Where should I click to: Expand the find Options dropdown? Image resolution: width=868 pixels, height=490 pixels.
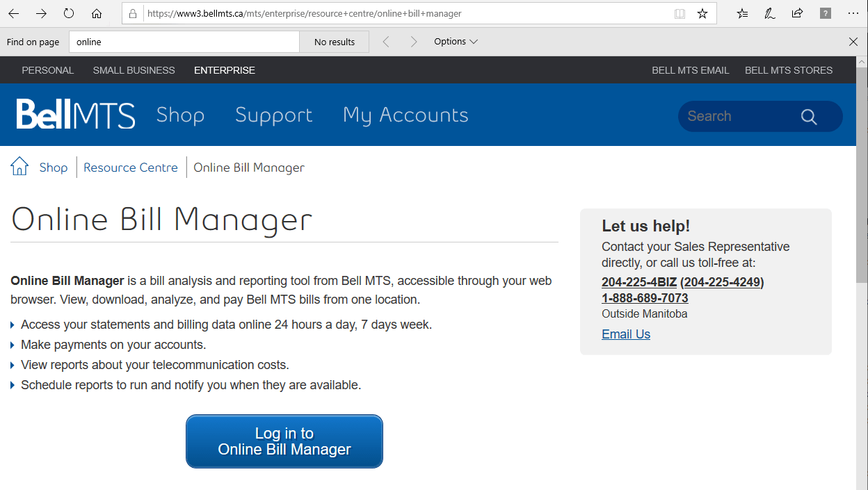(x=456, y=41)
